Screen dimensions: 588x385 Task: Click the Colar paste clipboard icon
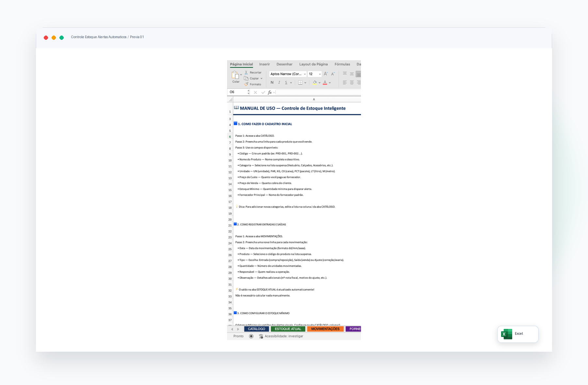(x=235, y=75)
